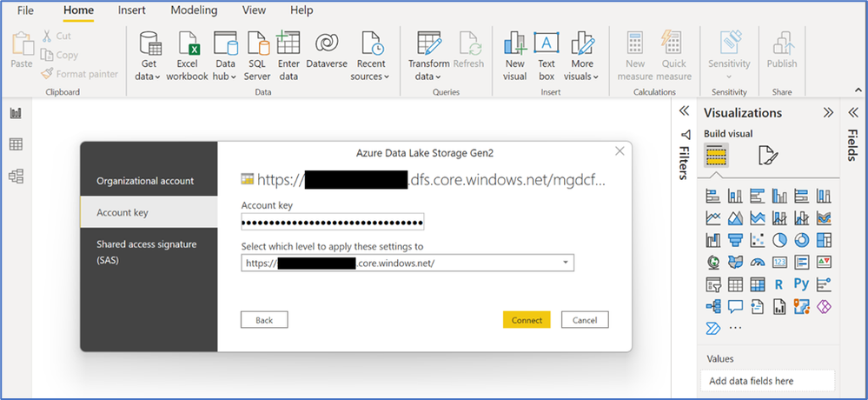Image resolution: width=868 pixels, height=400 pixels.
Task: Switch to the View ribbon tab
Action: tap(254, 10)
